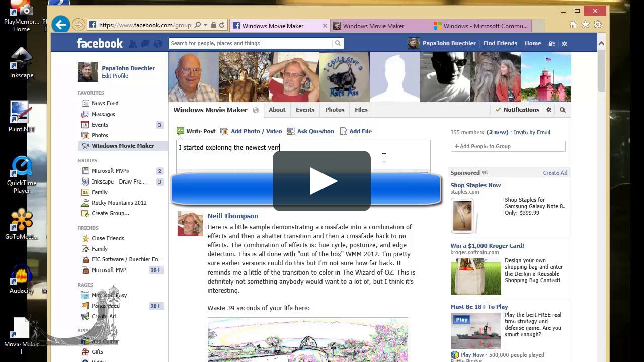Switch to second Windows Movie Maker browser tab
Screen dimensions: 644x362
tap(380, 26)
